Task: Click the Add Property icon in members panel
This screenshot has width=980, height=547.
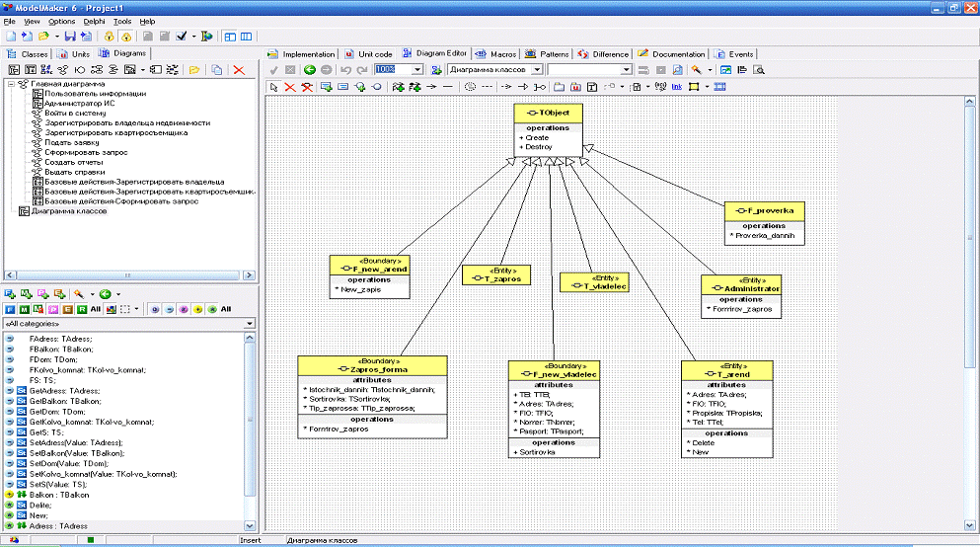Action: [x=42, y=294]
